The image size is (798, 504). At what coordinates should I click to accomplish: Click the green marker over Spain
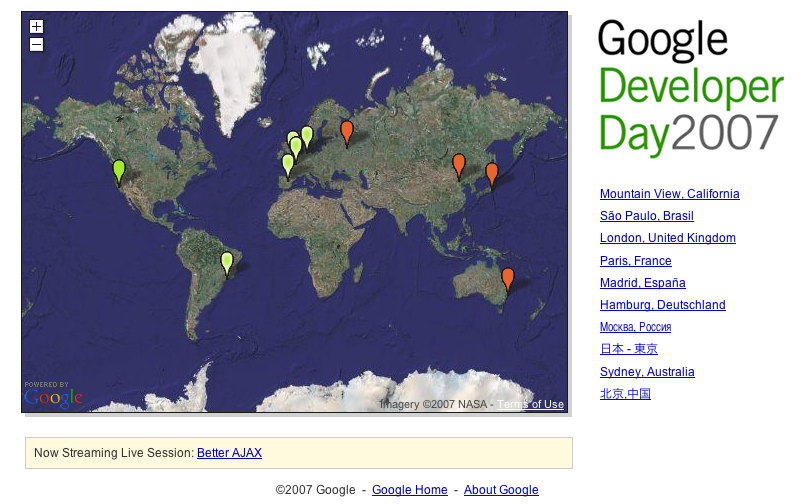288,164
